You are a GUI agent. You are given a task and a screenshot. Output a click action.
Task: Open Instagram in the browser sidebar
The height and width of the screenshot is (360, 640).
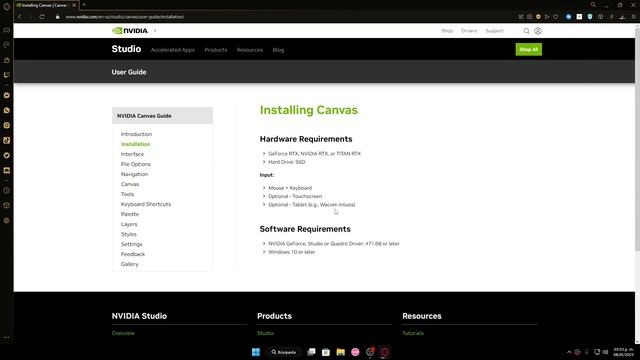click(7, 125)
